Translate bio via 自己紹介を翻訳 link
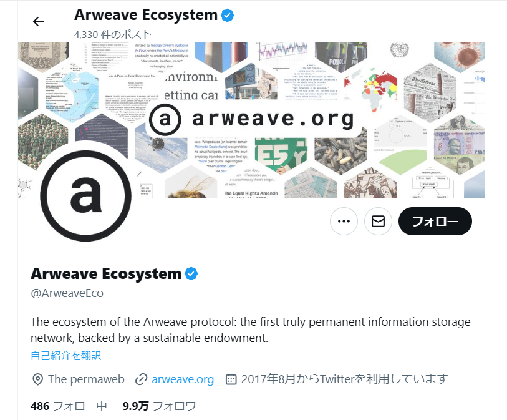This screenshot has height=420, width=507. (x=66, y=356)
